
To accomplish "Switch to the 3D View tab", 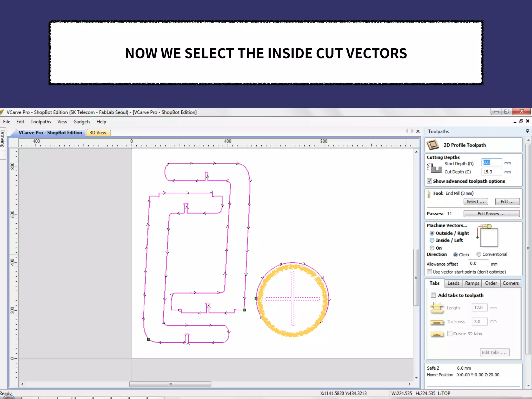I will click(x=98, y=133).
